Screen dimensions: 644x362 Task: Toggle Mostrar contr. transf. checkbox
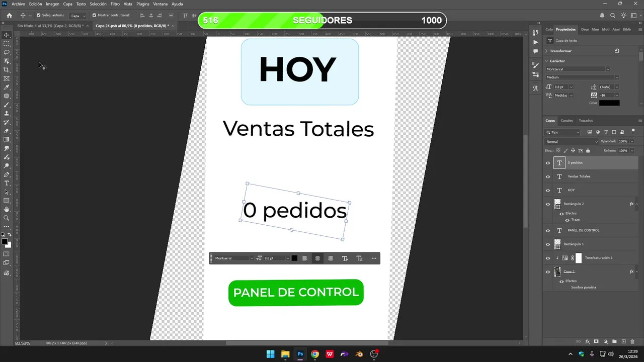coord(94,15)
